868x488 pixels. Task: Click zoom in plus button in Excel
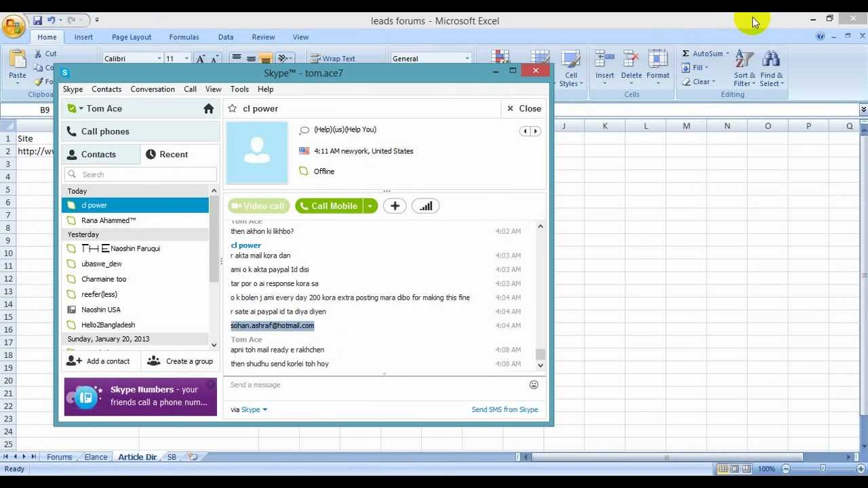tap(859, 469)
